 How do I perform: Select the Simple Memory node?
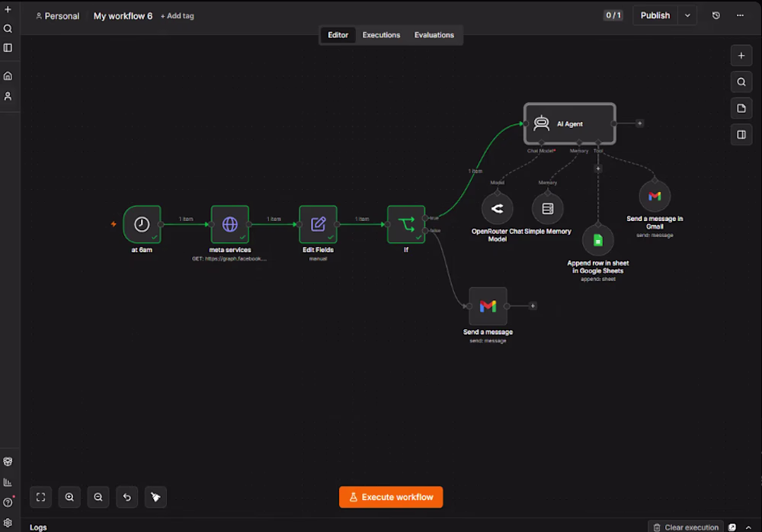(548, 209)
